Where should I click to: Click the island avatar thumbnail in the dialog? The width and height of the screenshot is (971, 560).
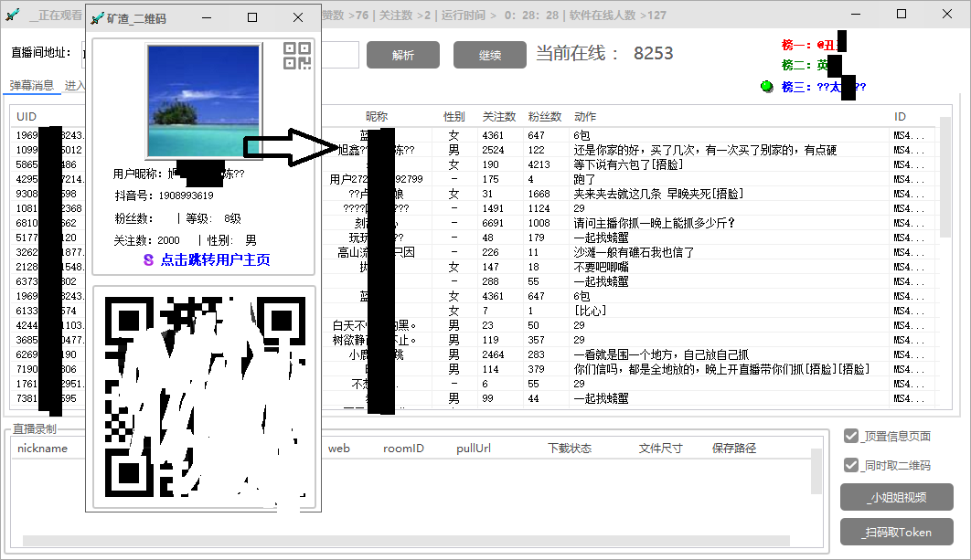click(203, 99)
